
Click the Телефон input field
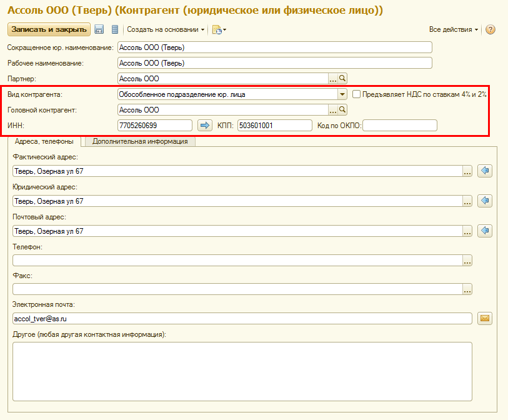(x=237, y=261)
